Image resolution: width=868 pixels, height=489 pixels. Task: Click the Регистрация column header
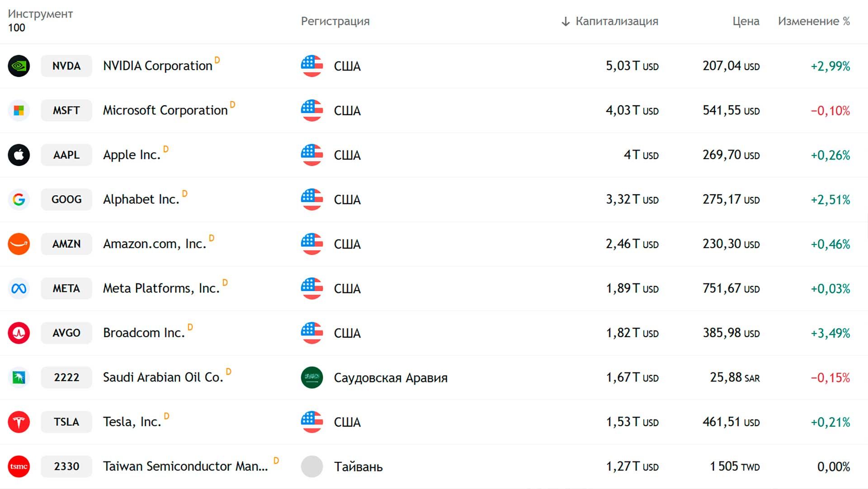point(335,21)
